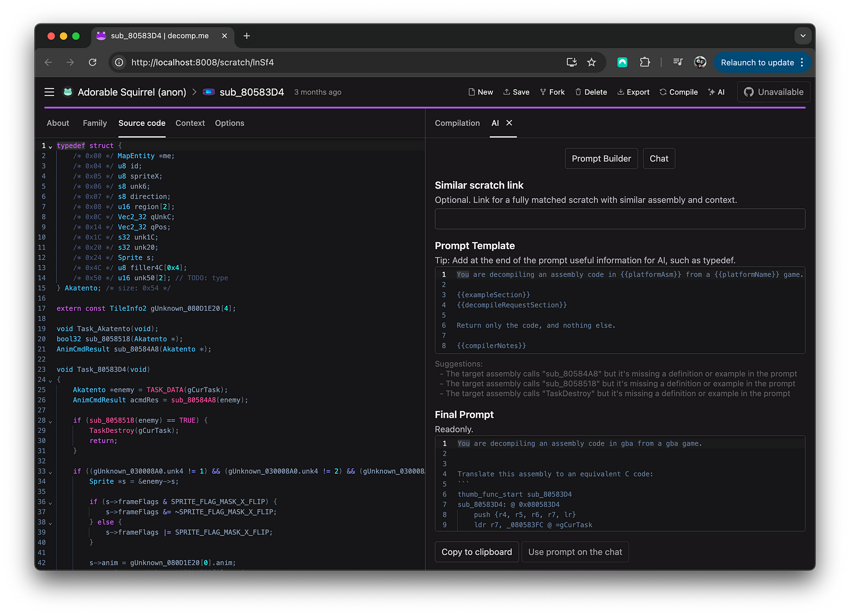Collapse the fold arrow at line 36
Viewport: 850px width, 616px height.
(x=50, y=502)
